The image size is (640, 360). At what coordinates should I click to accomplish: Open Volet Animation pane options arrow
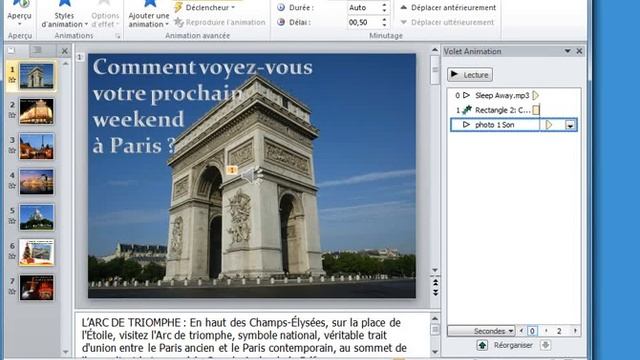[567, 51]
